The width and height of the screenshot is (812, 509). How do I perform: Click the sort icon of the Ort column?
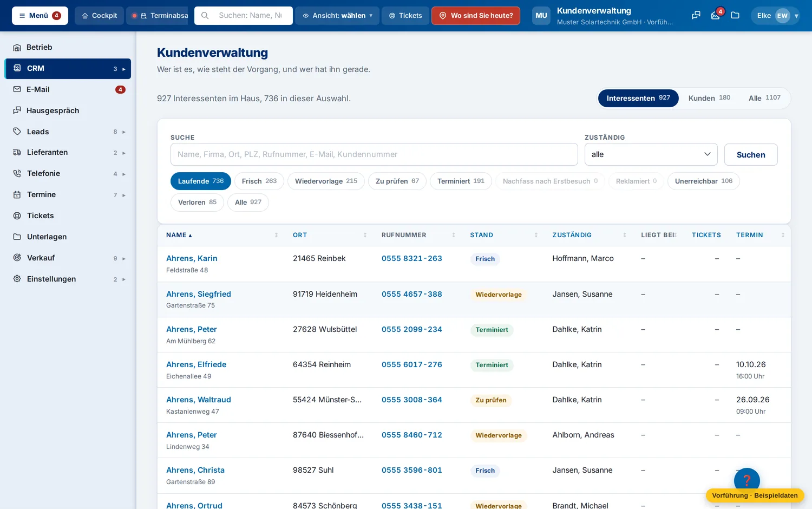tap(365, 235)
